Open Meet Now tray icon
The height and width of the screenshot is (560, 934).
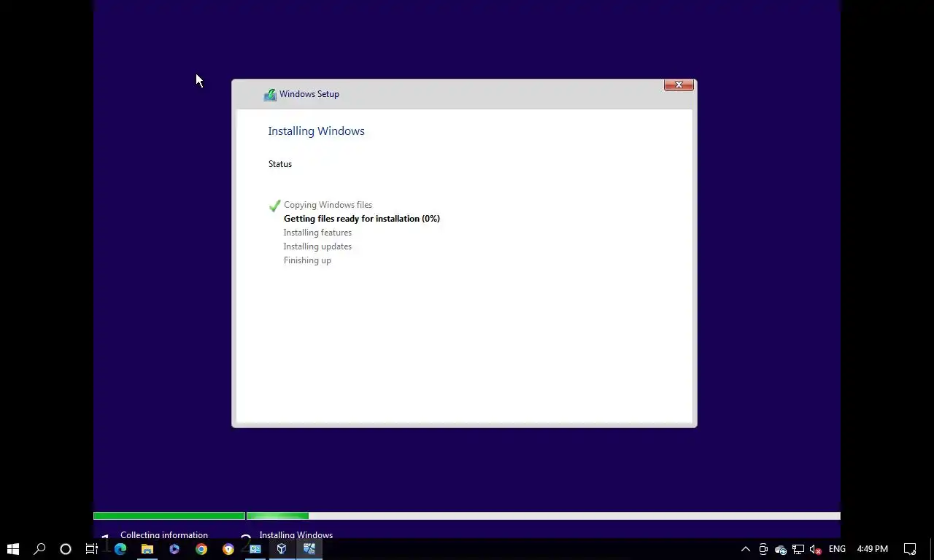[763, 549]
